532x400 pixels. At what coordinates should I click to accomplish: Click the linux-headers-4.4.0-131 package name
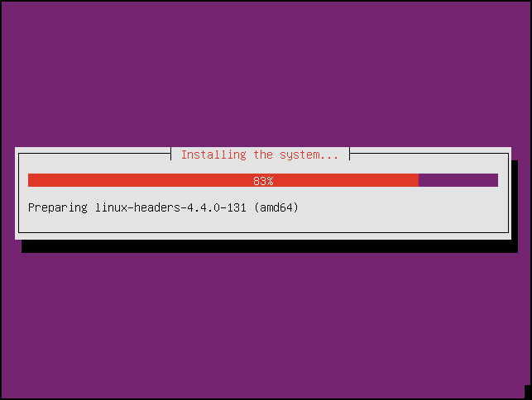pos(170,207)
